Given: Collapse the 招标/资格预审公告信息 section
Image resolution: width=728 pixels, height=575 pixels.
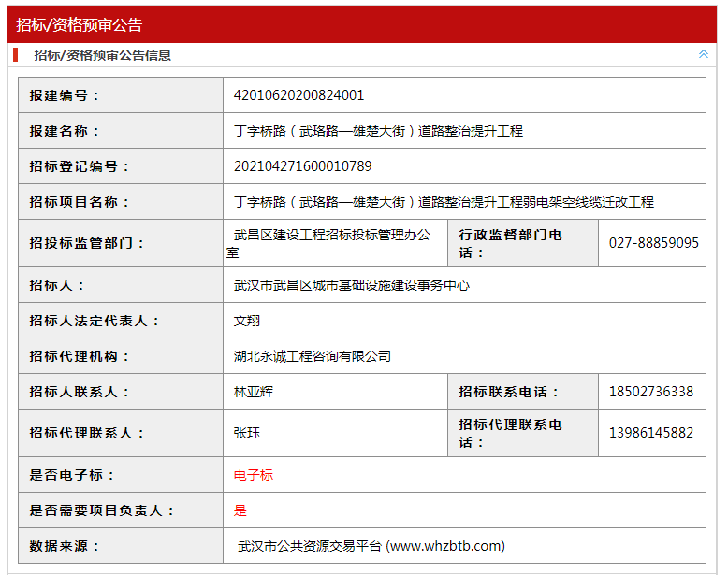Looking at the screenshot, I should pyautogui.click(x=704, y=54).
